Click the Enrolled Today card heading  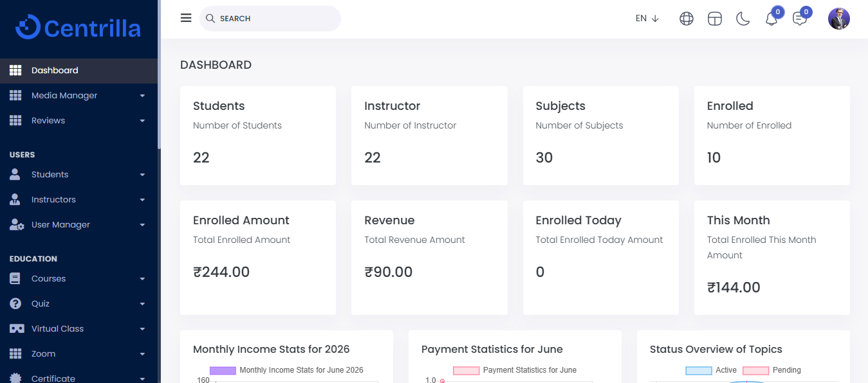578,220
